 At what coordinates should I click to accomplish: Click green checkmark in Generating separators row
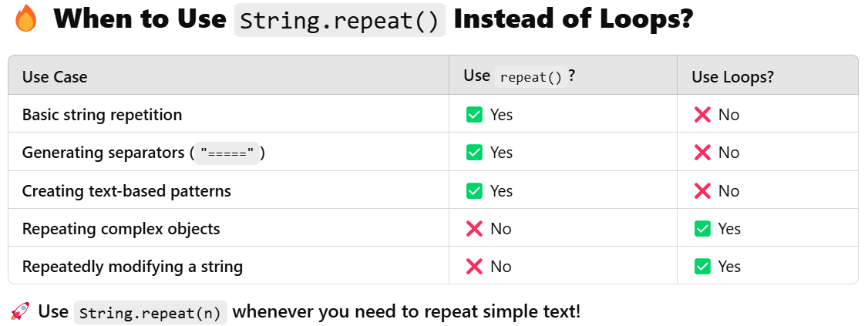click(x=474, y=152)
